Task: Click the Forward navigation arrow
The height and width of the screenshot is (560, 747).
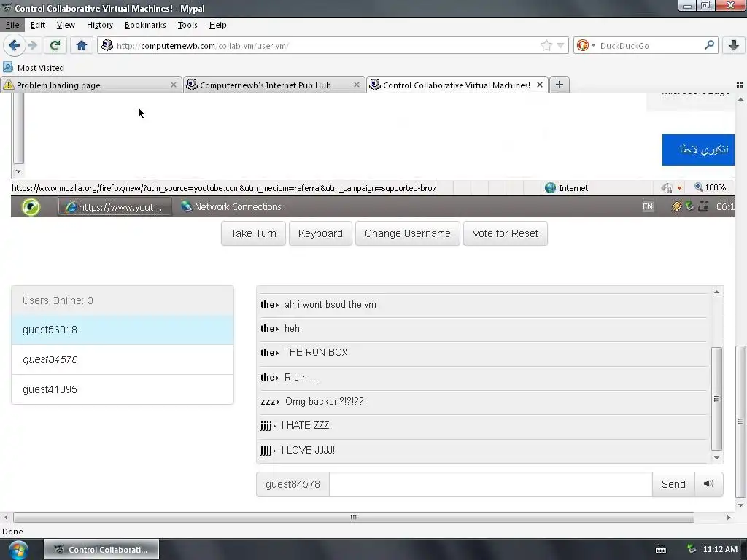Action: point(32,45)
